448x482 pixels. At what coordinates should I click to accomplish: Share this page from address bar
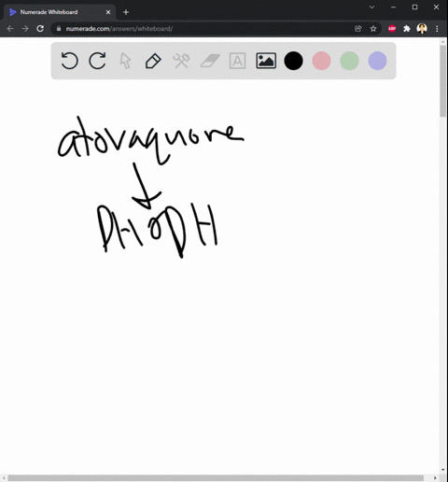(x=358, y=29)
